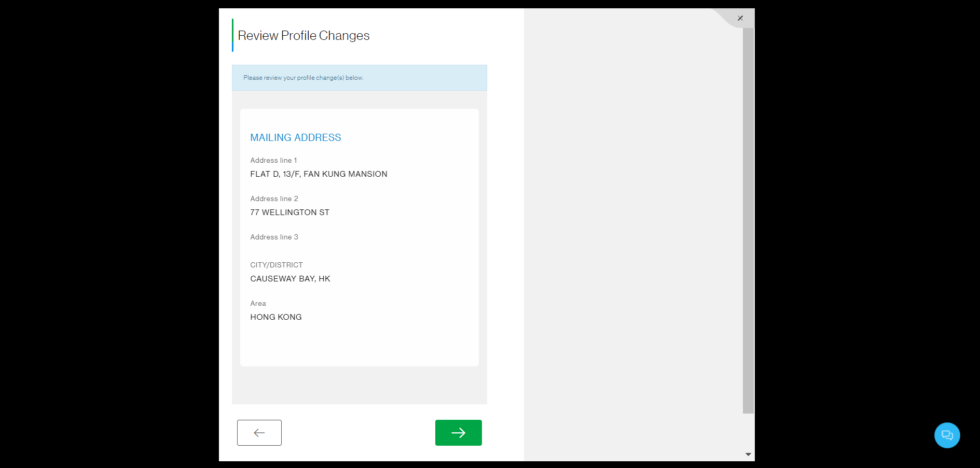This screenshot has width=980, height=468.
Task: Close the Review Profile Changes dialog
Action: 740,18
